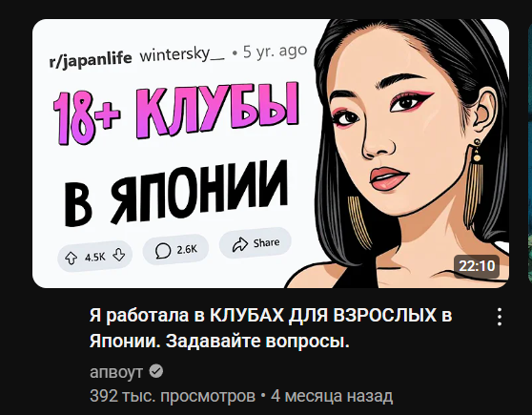Click the pink '18+ КЛУБЫ' headline text

[x=176, y=114]
